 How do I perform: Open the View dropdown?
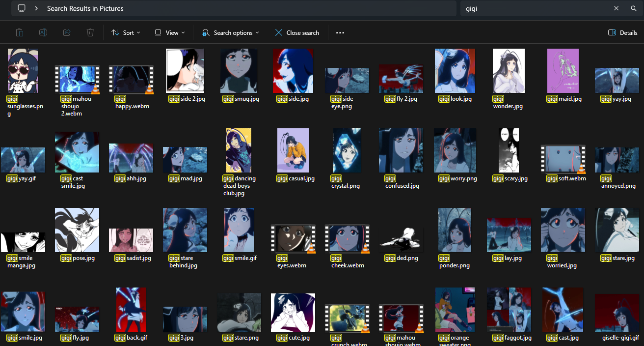pyautogui.click(x=170, y=32)
